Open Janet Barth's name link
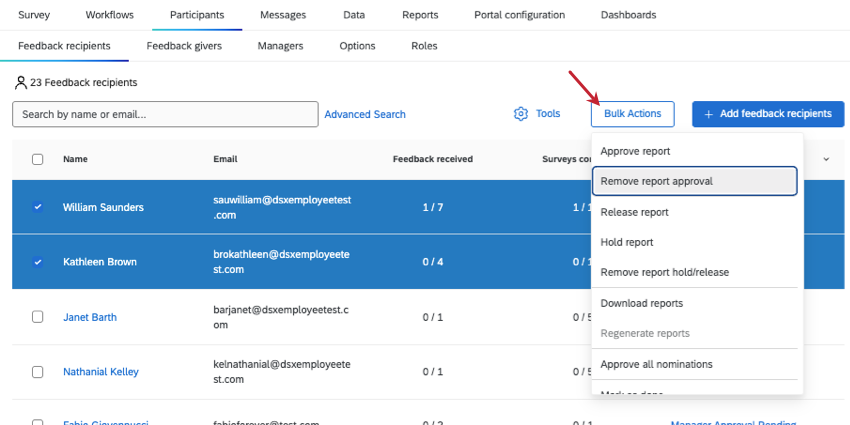 click(x=90, y=317)
